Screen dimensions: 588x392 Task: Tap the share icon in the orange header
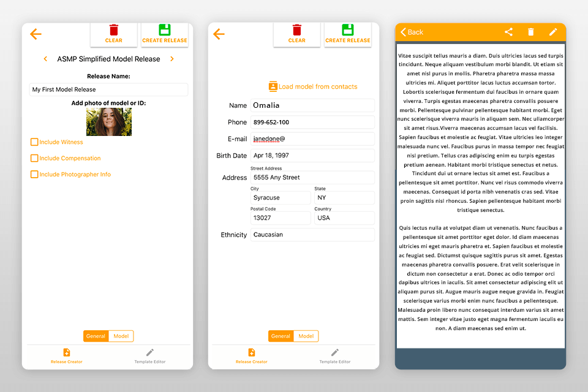click(x=508, y=32)
